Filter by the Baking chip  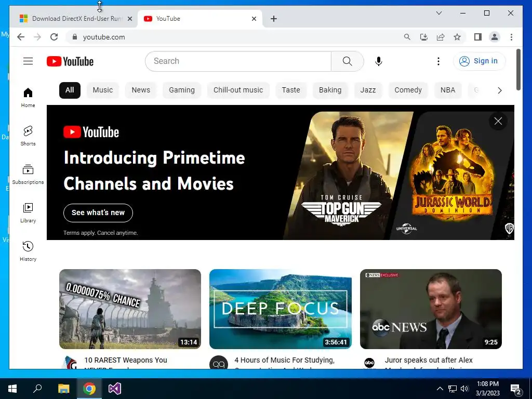330,90
